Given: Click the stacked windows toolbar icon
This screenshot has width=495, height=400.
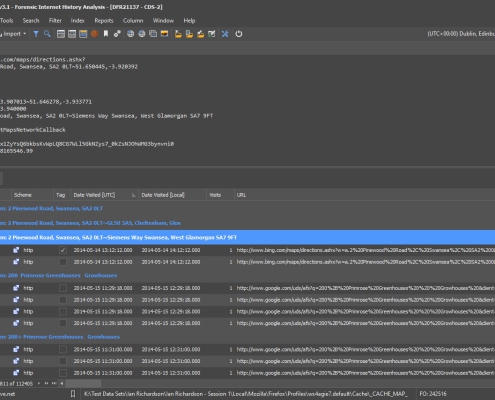Looking at the screenshot, I should (153, 34).
